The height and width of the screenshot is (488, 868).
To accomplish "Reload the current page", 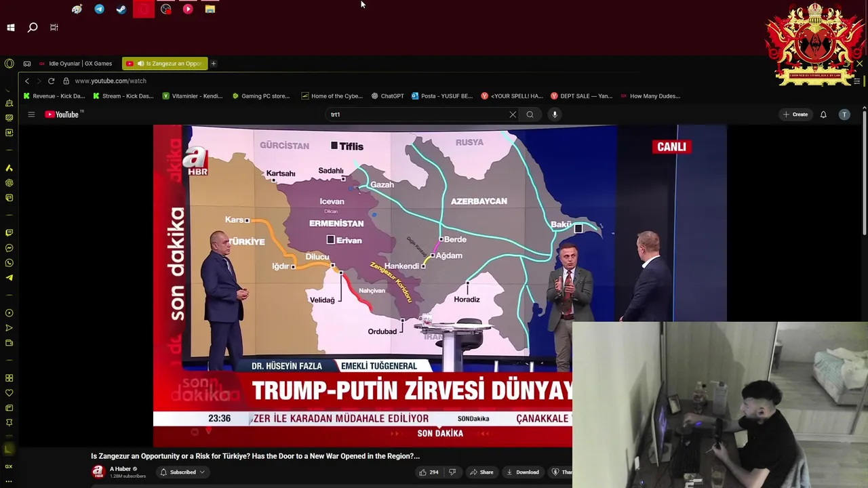I will pos(51,81).
